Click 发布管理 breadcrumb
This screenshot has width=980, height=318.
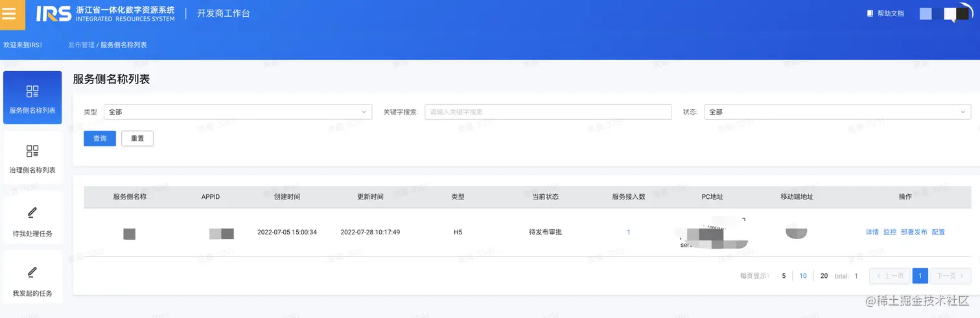81,45
